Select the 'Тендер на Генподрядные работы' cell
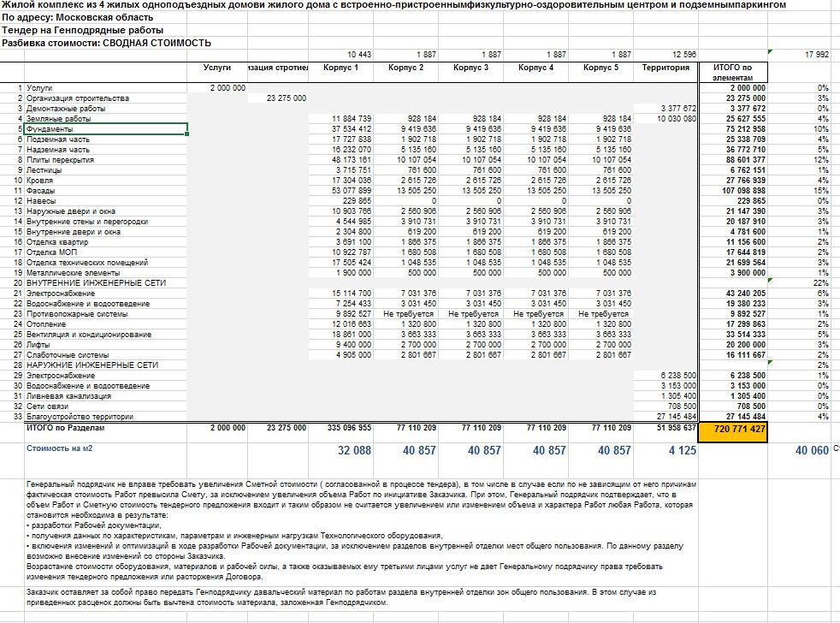Viewport: 840px width, 623px height. [x=82, y=30]
